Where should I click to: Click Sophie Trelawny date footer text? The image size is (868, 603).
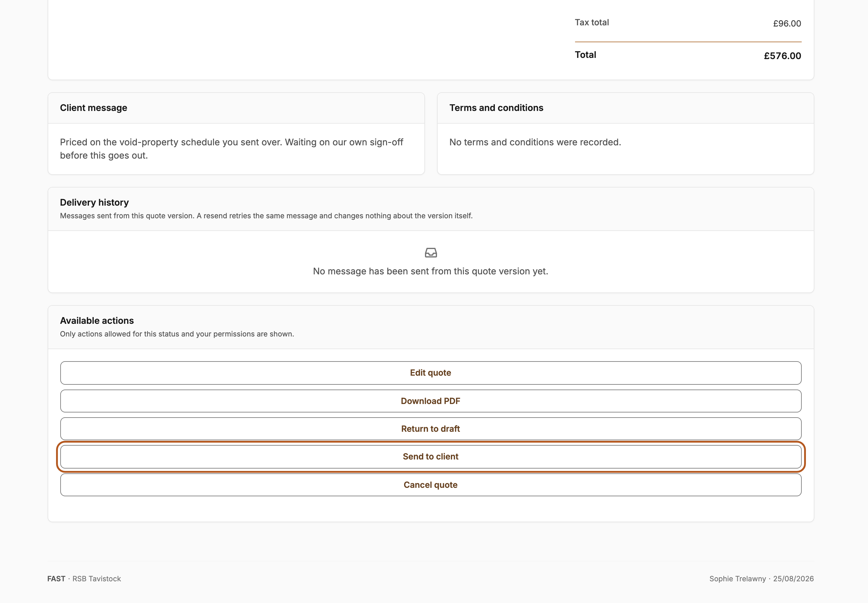pos(762,579)
